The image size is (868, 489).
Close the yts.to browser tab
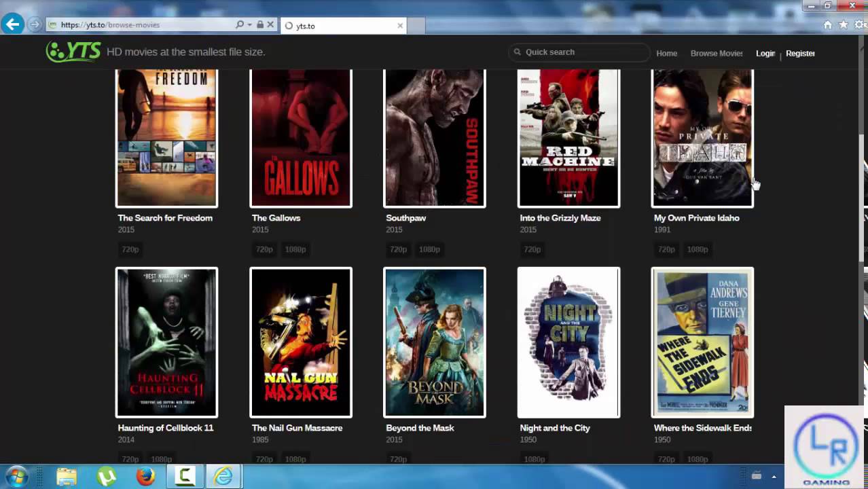click(400, 26)
